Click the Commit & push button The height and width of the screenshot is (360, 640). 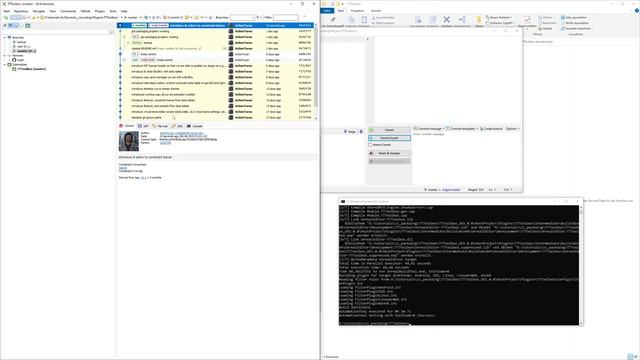point(389,138)
